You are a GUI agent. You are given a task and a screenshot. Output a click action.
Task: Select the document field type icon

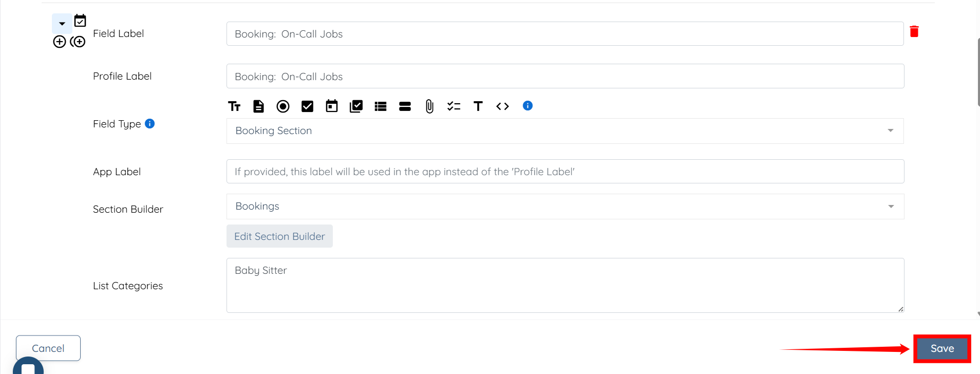258,106
